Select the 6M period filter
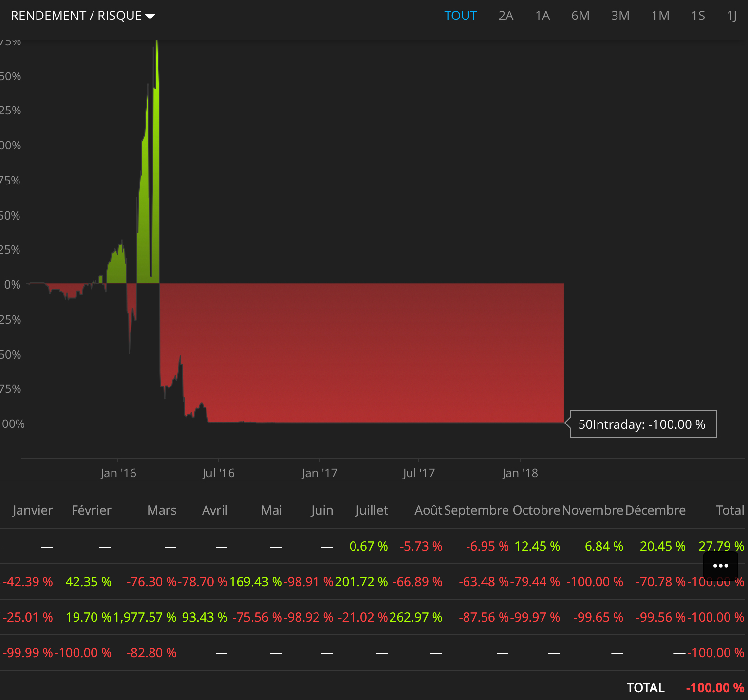 click(580, 16)
